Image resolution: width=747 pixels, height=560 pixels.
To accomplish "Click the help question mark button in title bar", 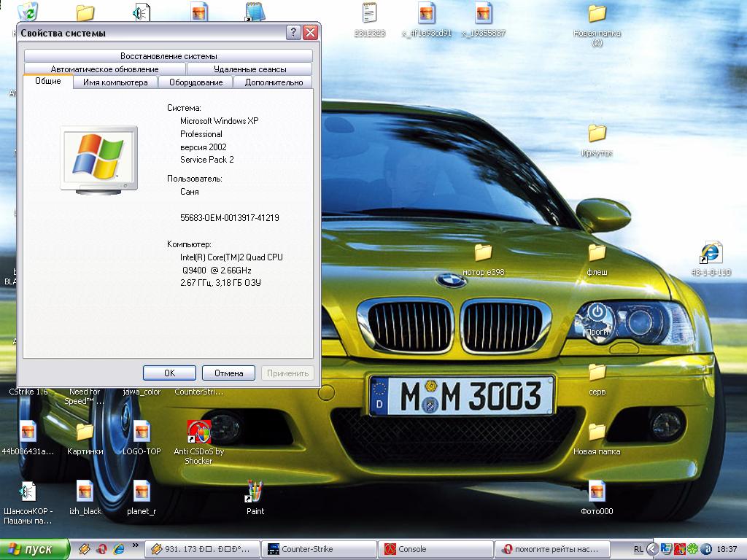I will pos(293,32).
